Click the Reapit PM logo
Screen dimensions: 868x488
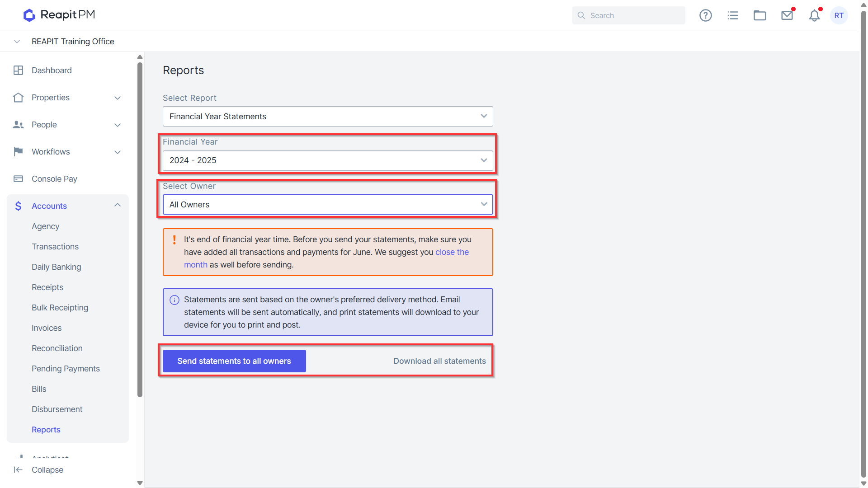click(59, 15)
